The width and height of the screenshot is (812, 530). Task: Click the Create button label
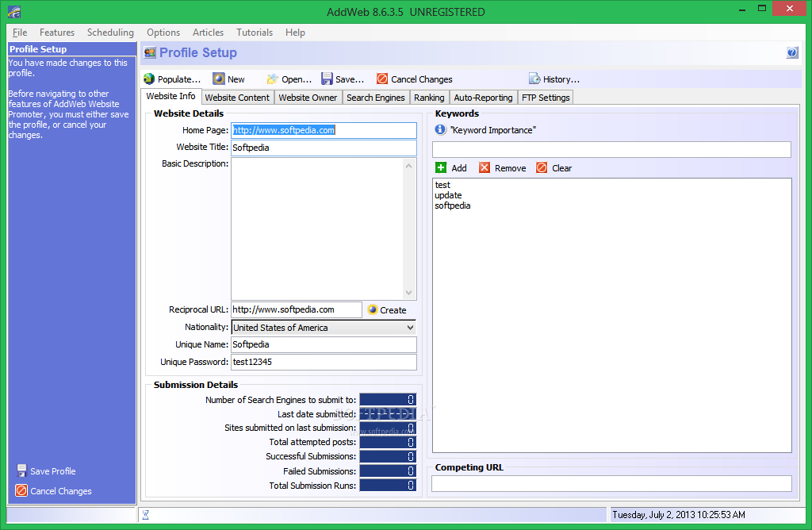click(393, 309)
